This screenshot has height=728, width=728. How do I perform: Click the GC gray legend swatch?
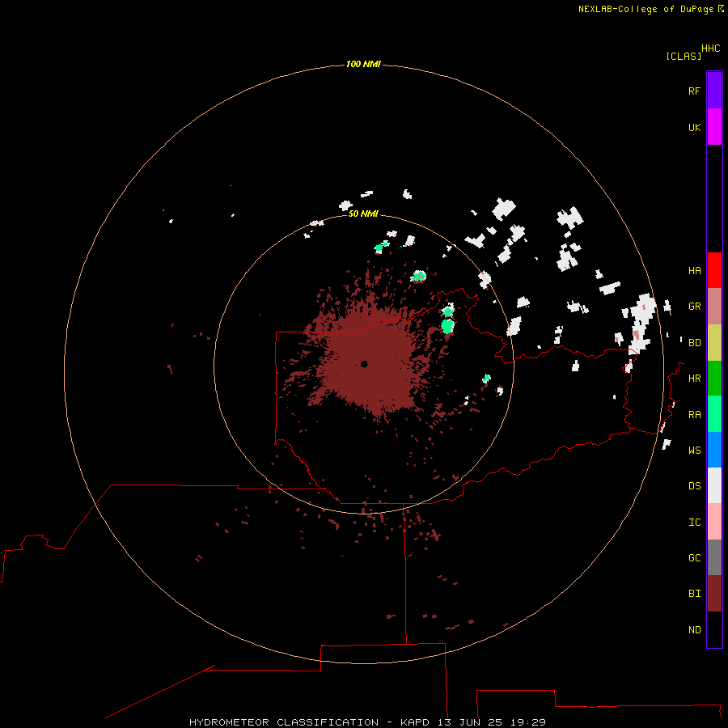[x=714, y=557]
